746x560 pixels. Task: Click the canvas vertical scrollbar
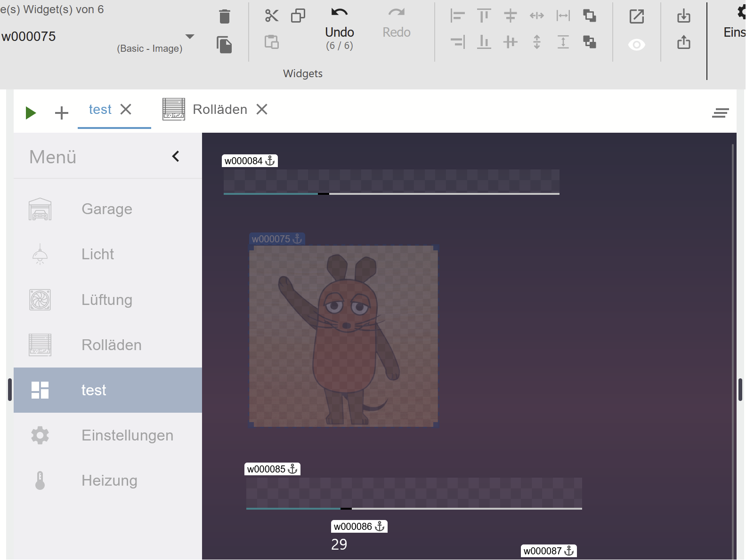(x=733, y=351)
